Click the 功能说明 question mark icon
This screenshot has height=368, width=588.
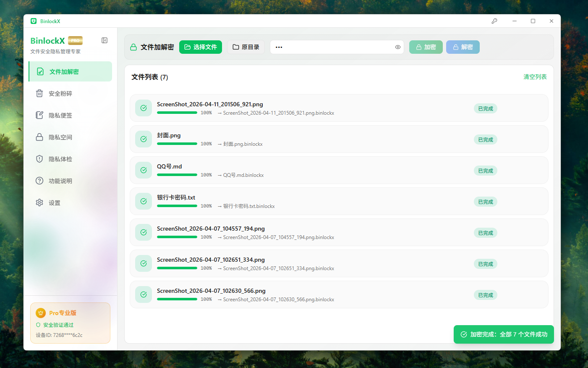(x=39, y=181)
